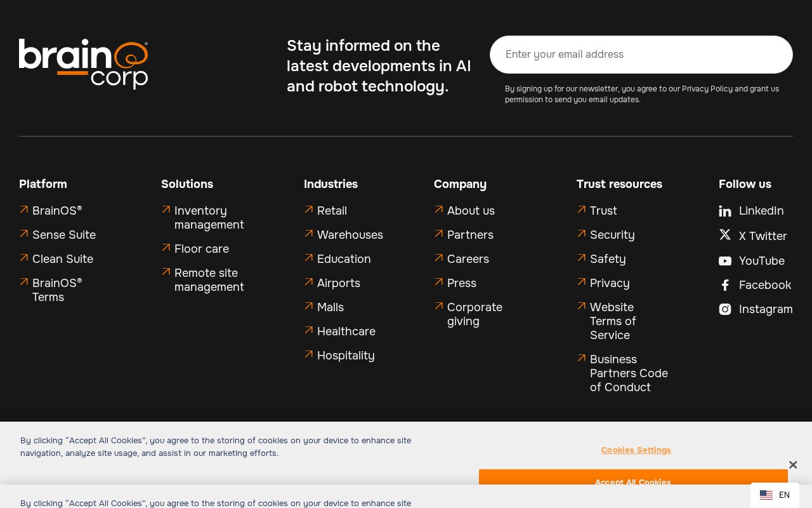
Task: Click the Instagram camera icon
Action: pos(725,309)
